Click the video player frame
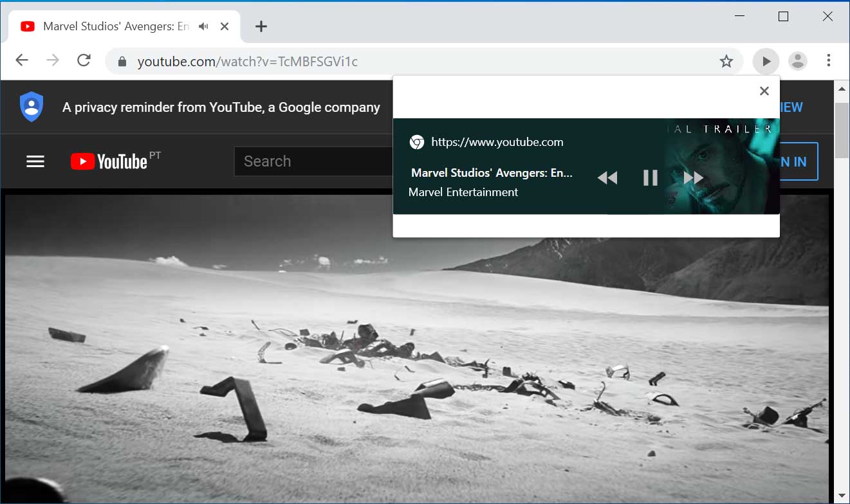The width and height of the screenshot is (850, 504). tap(417, 349)
